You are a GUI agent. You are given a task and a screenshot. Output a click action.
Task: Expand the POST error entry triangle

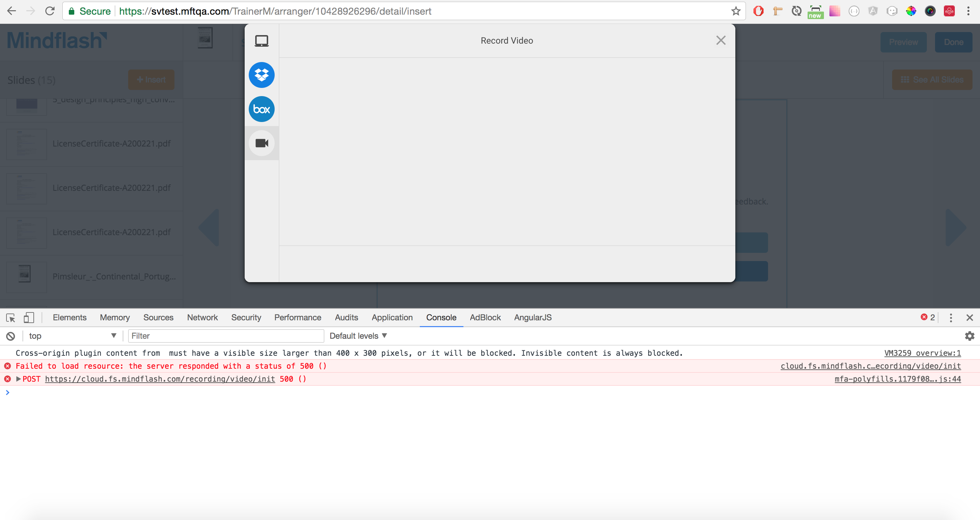click(18, 379)
